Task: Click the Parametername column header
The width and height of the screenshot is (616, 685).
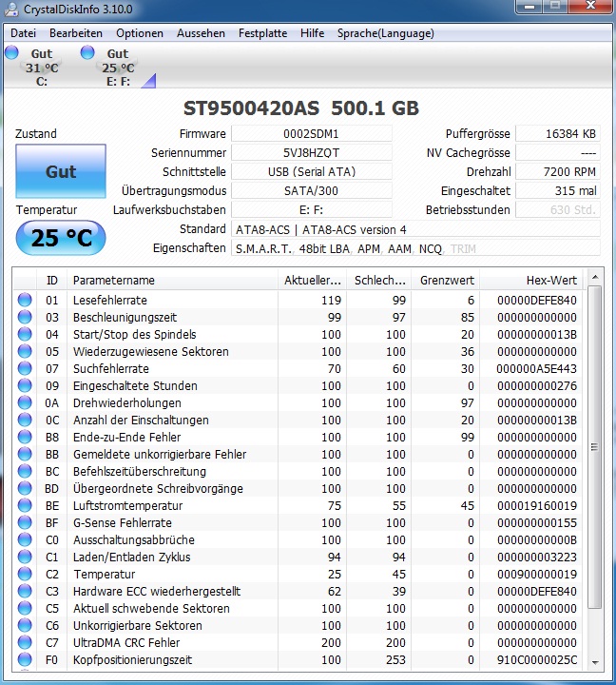Action: 172,280
